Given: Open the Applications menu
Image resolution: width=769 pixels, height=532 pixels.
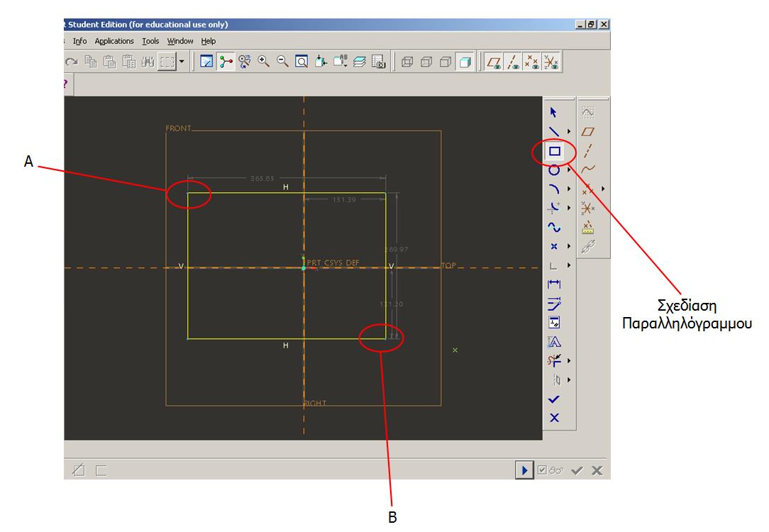Looking at the screenshot, I should click(x=114, y=41).
